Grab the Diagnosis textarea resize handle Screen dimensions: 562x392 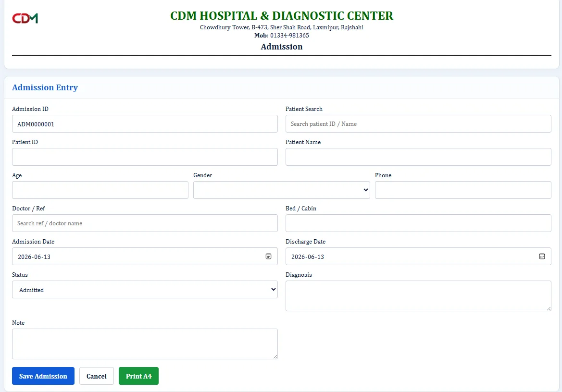(549, 308)
